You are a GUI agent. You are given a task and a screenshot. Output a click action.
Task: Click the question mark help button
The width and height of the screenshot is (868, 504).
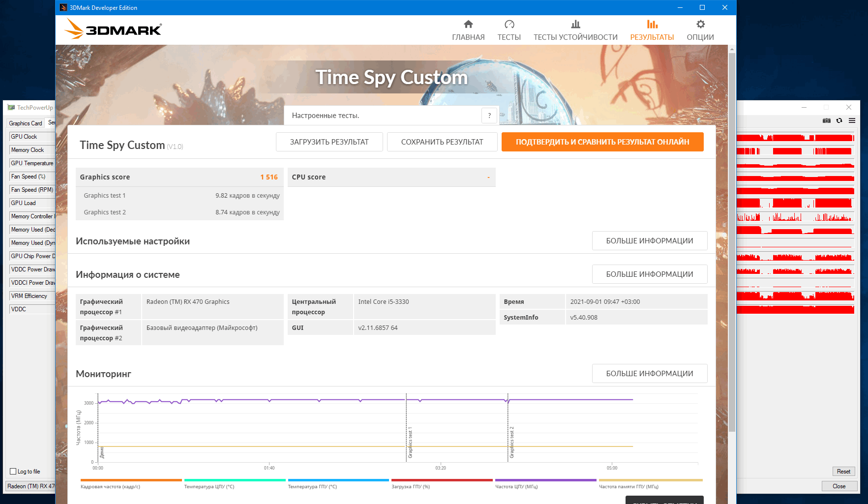[489, 116]
